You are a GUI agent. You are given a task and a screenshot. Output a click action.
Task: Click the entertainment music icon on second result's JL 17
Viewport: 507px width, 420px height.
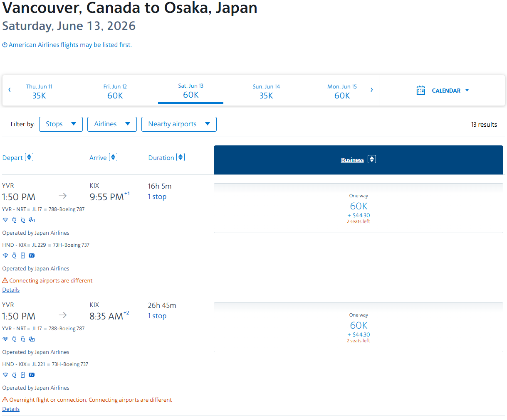tap(32, 339)
